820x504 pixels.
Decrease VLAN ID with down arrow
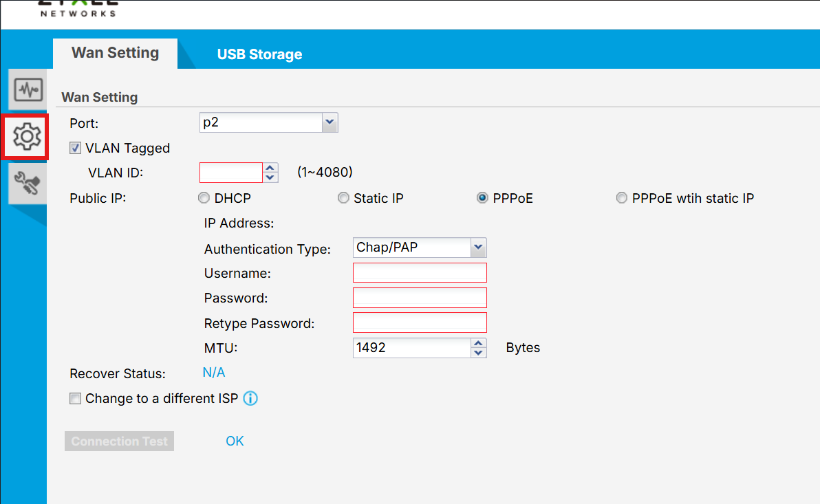point(270,178)
